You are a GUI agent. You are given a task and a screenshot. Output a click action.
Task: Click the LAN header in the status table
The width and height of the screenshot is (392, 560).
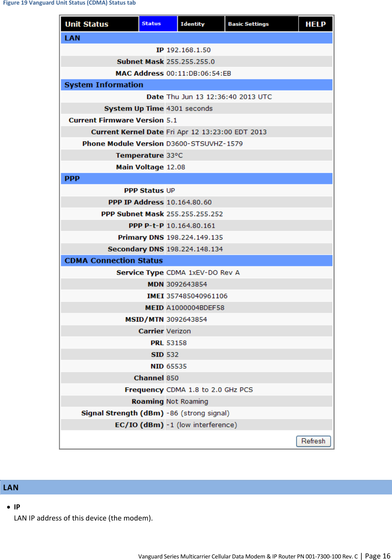(196, 38)
